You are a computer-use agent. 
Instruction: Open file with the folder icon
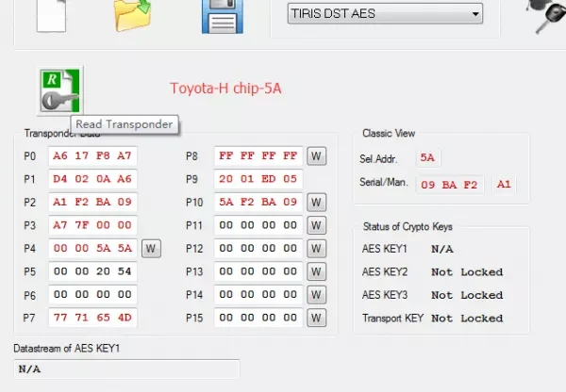(x=132, y=15)
